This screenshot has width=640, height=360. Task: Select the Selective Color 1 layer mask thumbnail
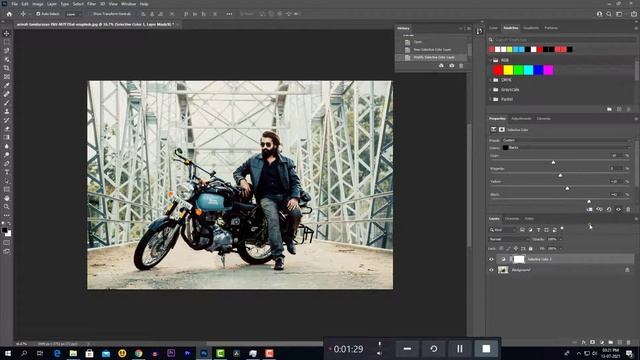coord(519,259)
